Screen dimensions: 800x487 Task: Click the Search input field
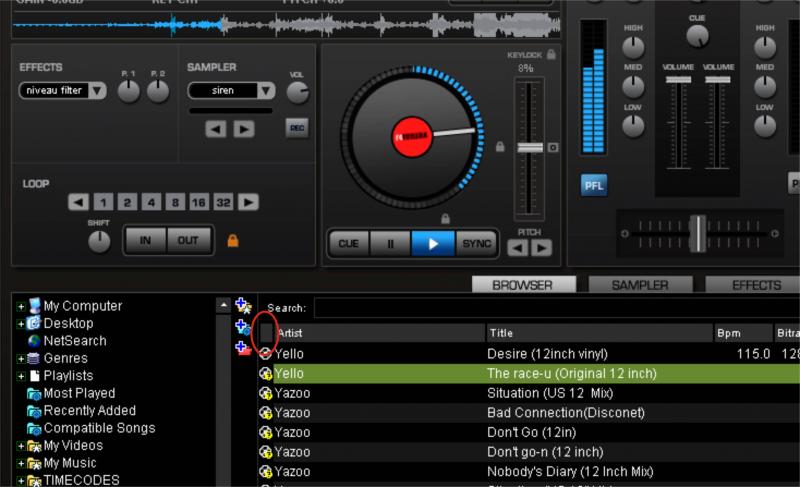(557, 308)
